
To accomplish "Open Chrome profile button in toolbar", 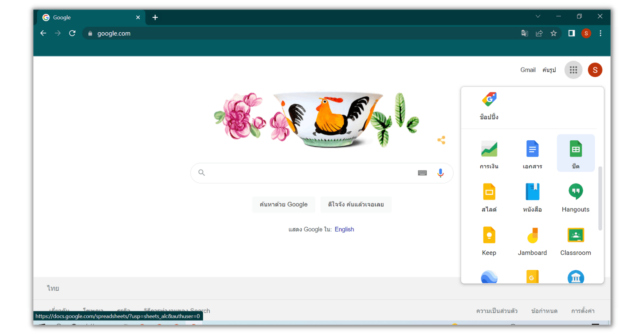I will click(x=586, y=33).
